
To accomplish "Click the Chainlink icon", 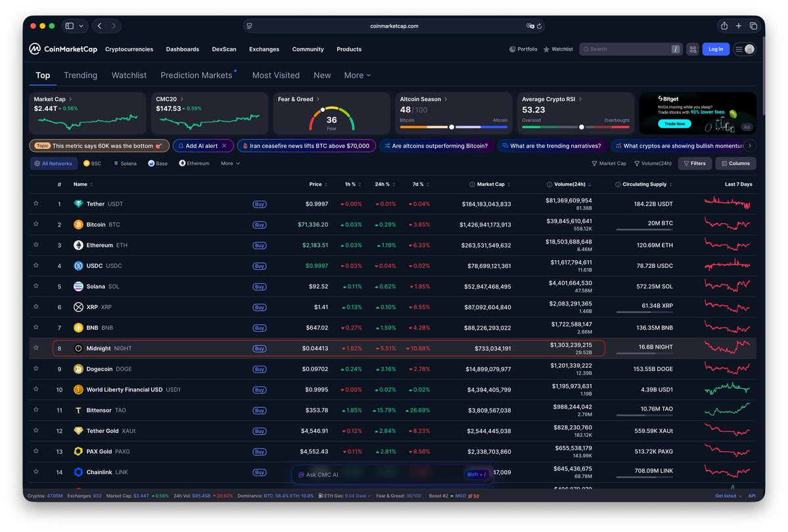I will [78, 472].
